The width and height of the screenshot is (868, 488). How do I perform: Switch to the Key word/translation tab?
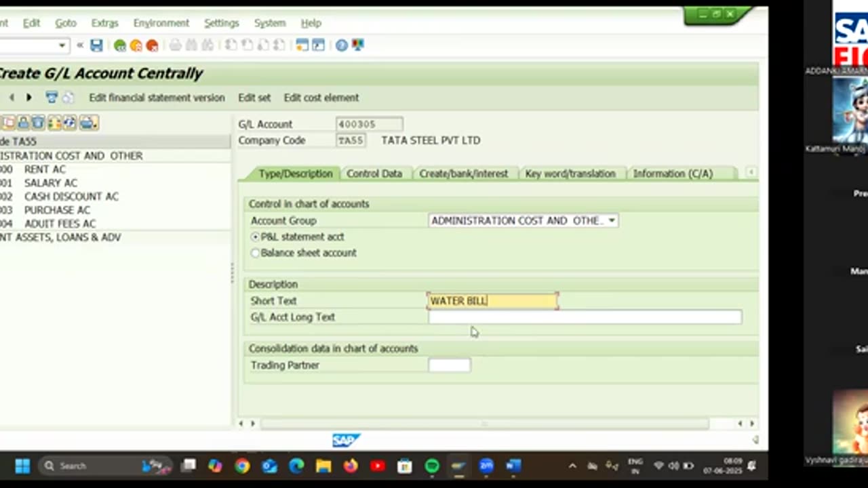click(x=570, y=174)
